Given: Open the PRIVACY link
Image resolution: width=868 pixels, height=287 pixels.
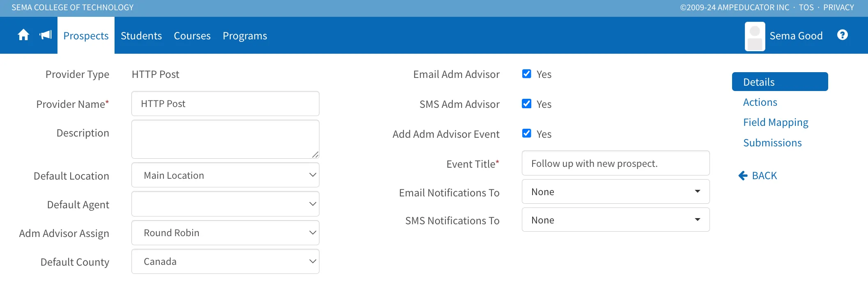Looking at the screenshot, I should pyautogui.click(x=838, y=7).
